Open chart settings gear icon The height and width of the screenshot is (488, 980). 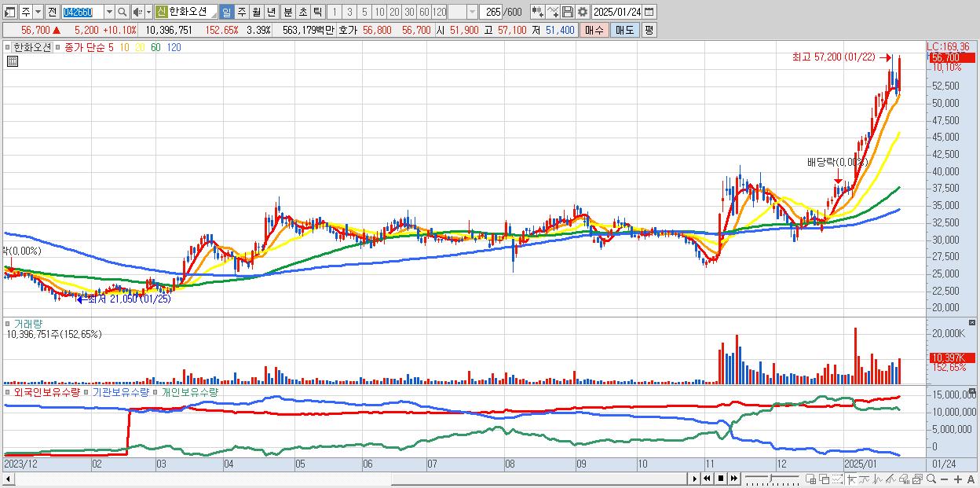tap(582, 12)
